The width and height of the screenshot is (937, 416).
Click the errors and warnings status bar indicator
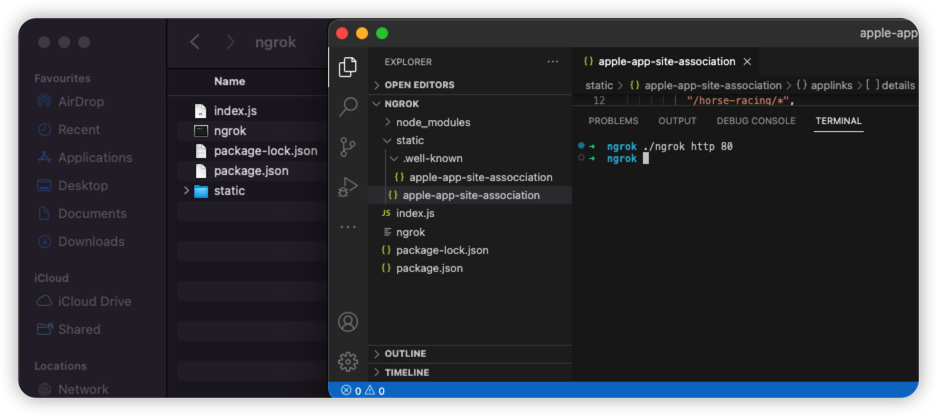(363, 391)
